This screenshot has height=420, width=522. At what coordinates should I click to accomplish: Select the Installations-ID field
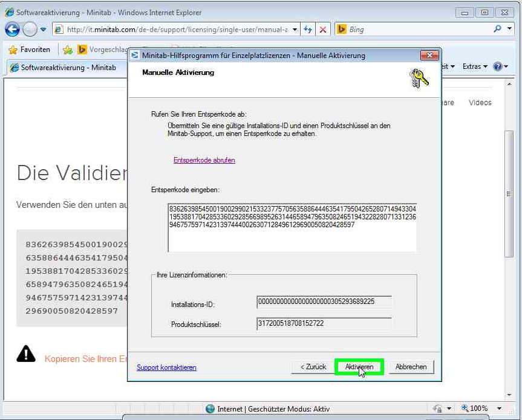pyautogui.click(x=324, y=302)
